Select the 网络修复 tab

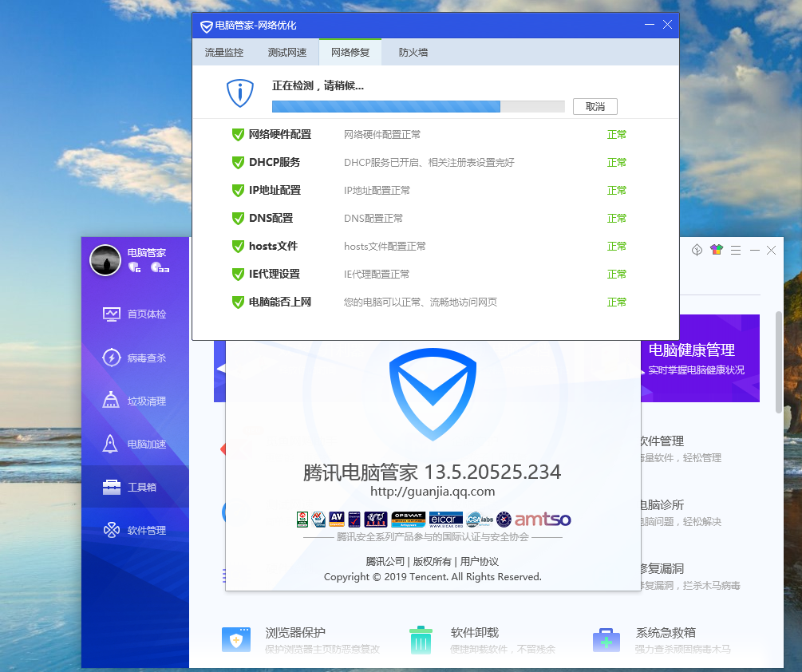(350, 52)
